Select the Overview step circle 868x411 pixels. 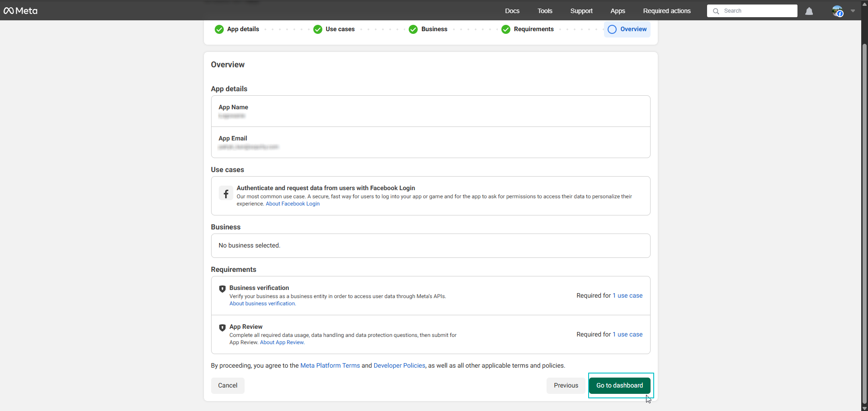click(x=612, y=29)
